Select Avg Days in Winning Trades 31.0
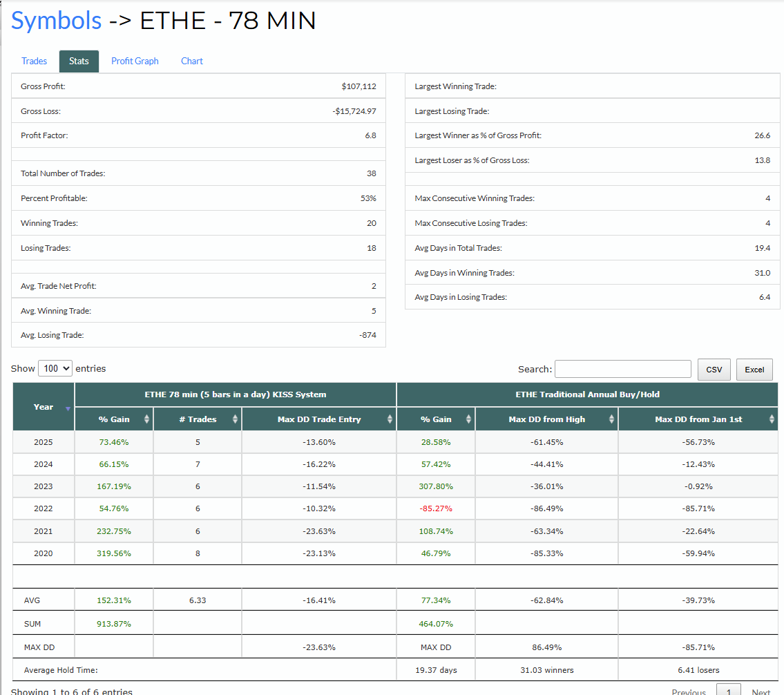This screenshot has width=784, height=695. point(763,273)
